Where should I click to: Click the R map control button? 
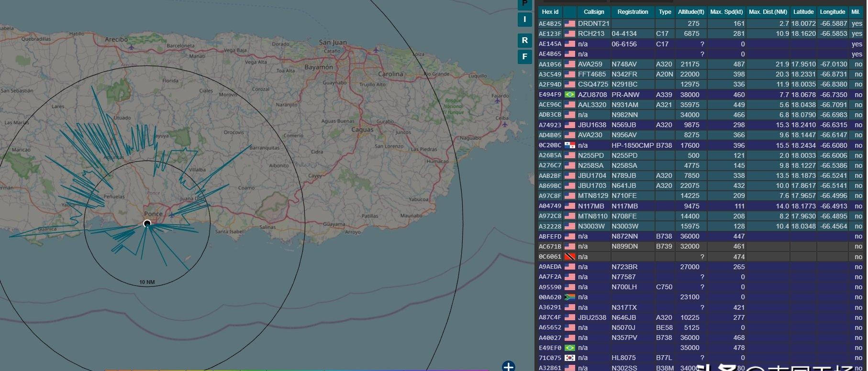click(524, 41)
